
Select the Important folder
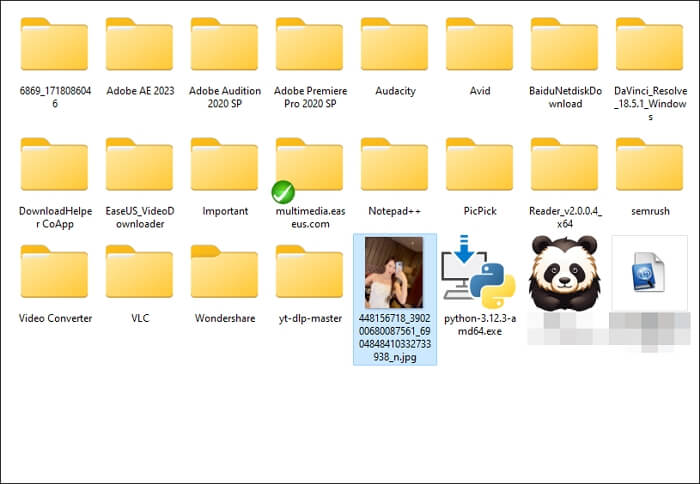(x=224, y=166)
